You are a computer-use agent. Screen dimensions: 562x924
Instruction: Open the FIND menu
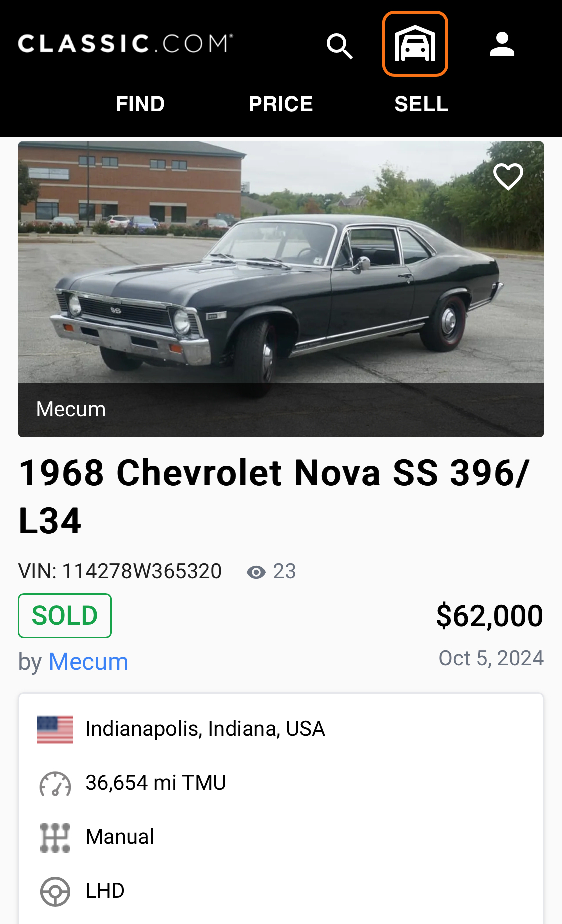(x=140, y=104)
